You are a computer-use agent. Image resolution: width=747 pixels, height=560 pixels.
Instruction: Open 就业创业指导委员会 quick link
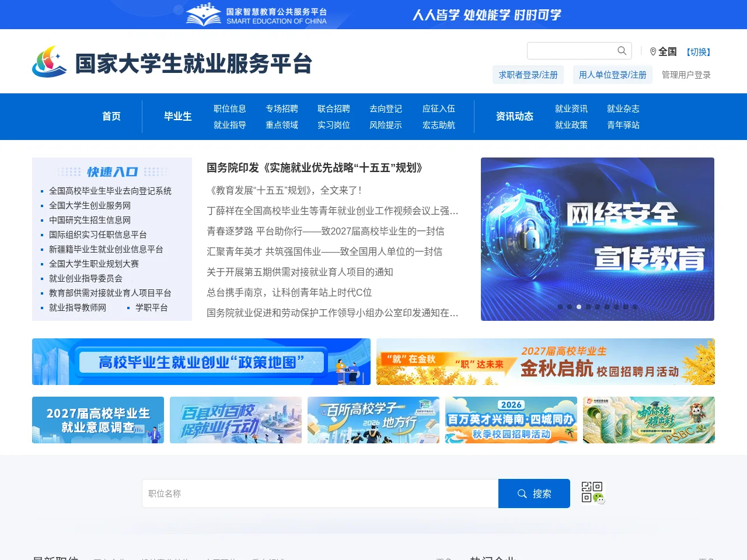pyautogui.click(x=86, y=278)
